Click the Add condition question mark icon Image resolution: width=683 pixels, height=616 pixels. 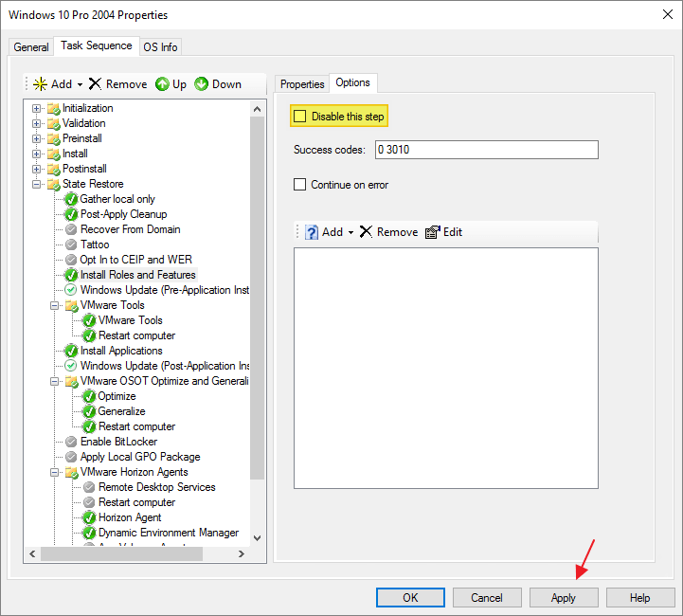[x=312, y=232]
